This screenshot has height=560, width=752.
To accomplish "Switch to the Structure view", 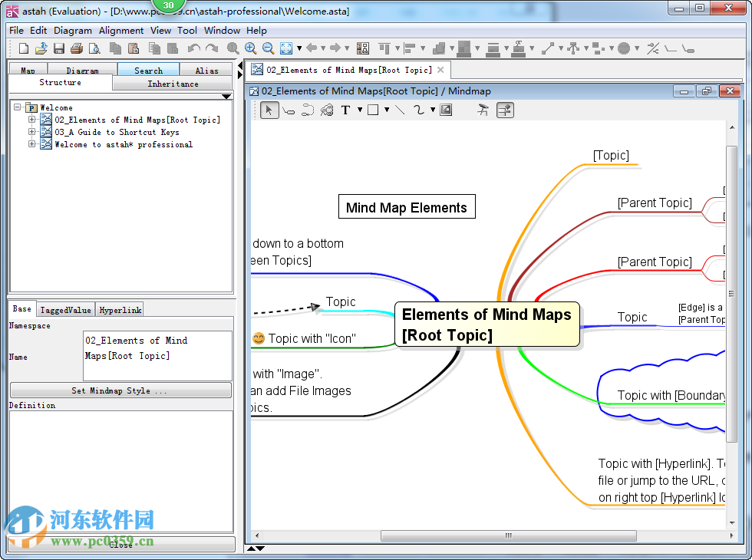I will [59, 84].
